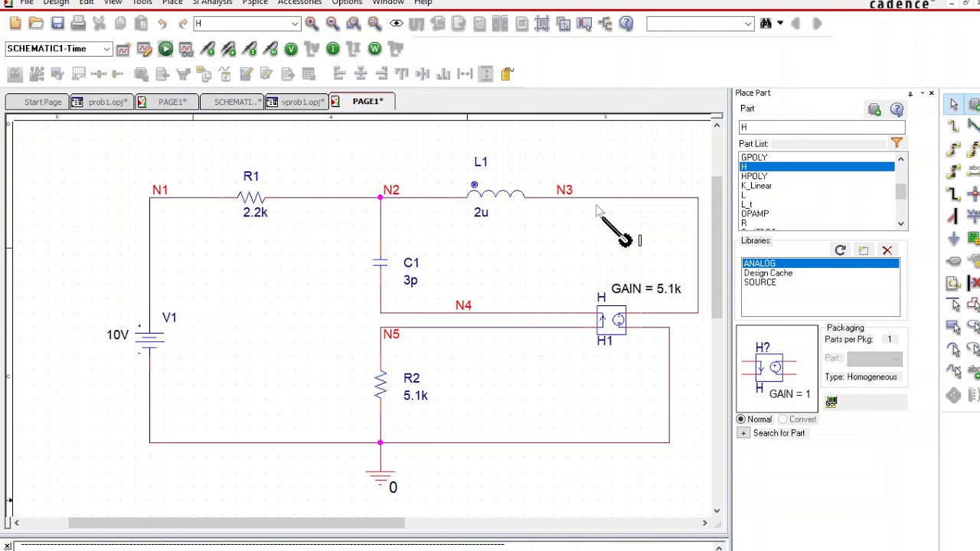980x551 pixels.
Task: Click the New Simulation Profile icon
Action: click(x=123, y=49)
